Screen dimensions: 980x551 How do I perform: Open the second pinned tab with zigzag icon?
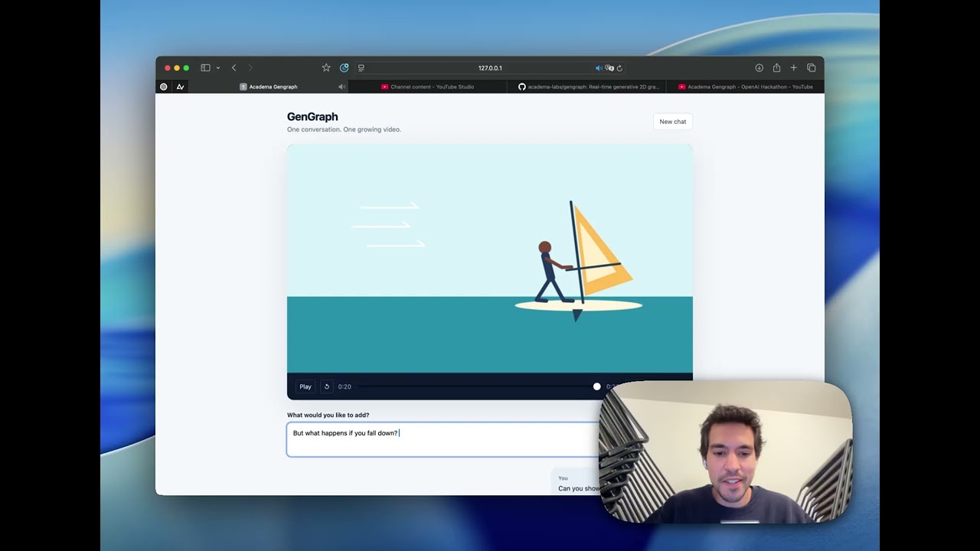181,86
